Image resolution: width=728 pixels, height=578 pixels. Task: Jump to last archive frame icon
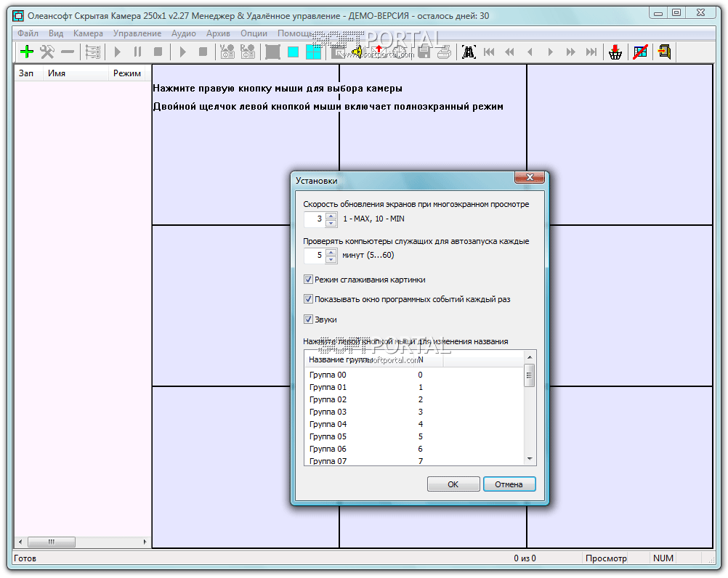[591, 52]
